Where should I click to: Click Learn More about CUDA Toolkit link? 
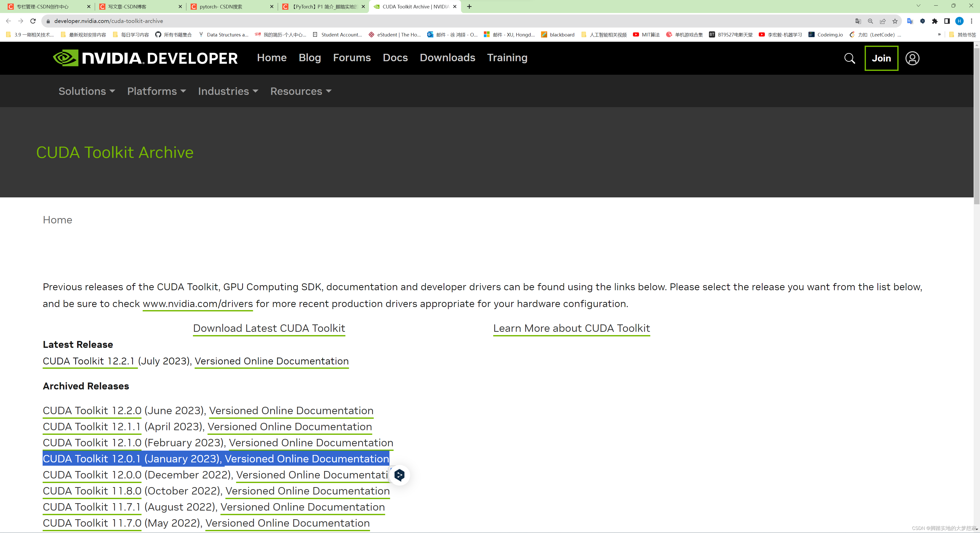pyautogui.click(x=571, y=328)
